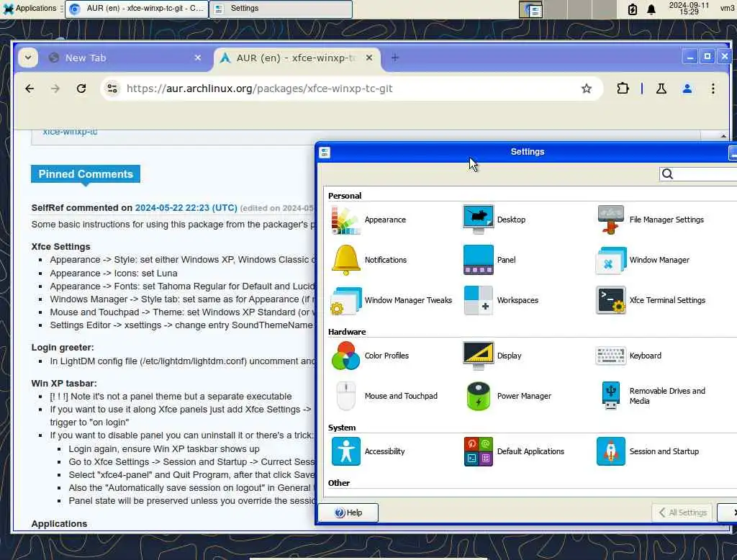Screen dimensions: 737x560
Task: Add a new browser tab
Action: click(x=395, y=58)
